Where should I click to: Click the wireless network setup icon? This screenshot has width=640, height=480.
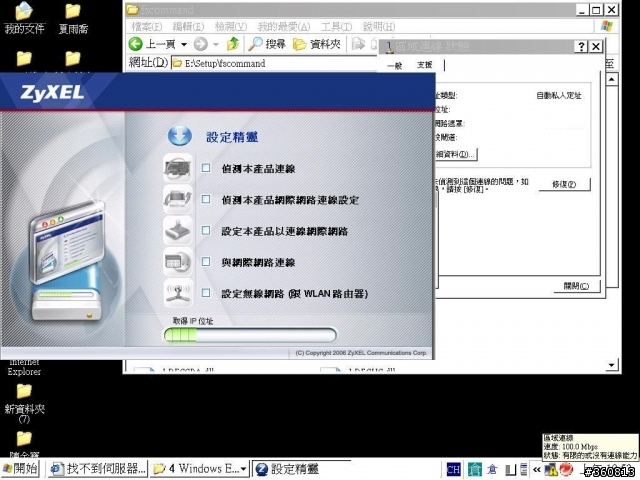click(x=178, y=293)
